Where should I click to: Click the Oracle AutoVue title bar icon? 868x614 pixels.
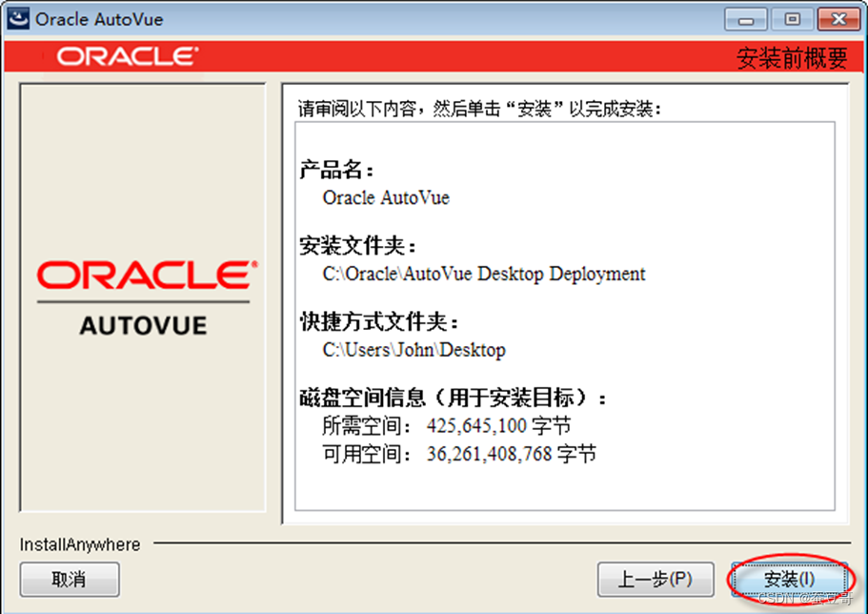(18, 18)
